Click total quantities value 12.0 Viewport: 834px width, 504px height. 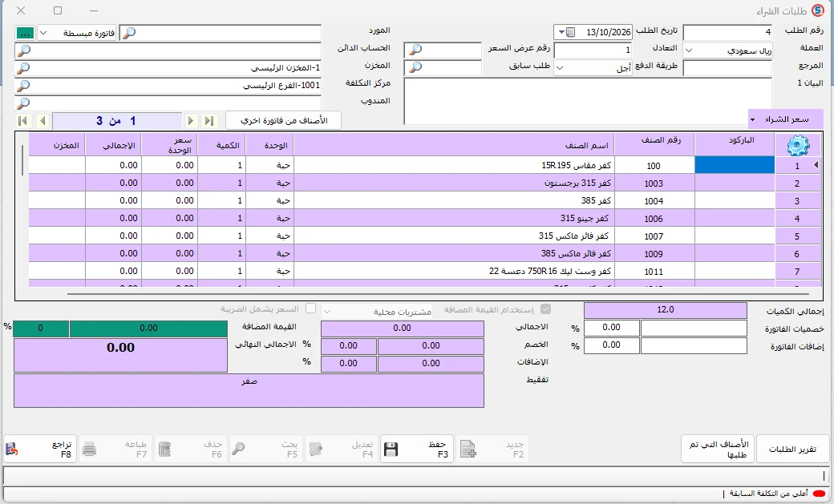click(x=665, y=310)
